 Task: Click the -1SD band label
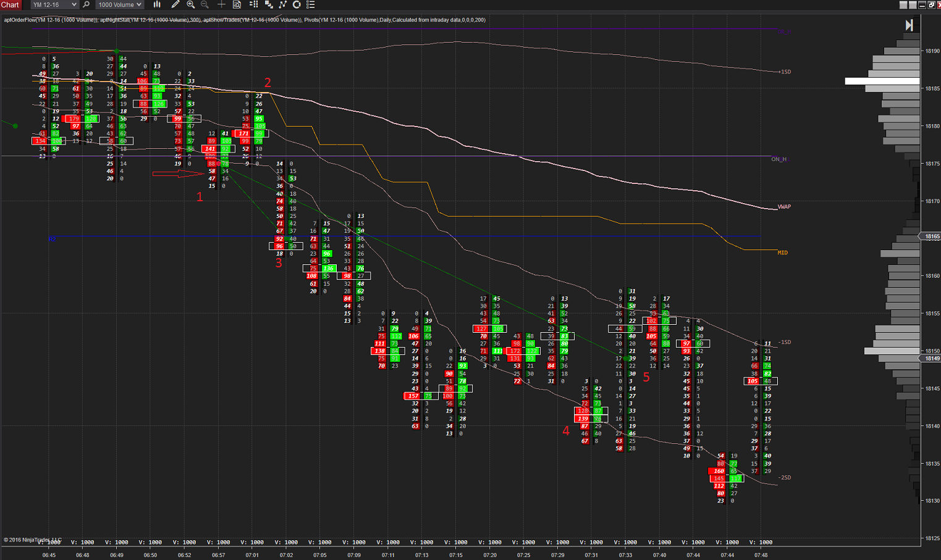tap(785, 342)
